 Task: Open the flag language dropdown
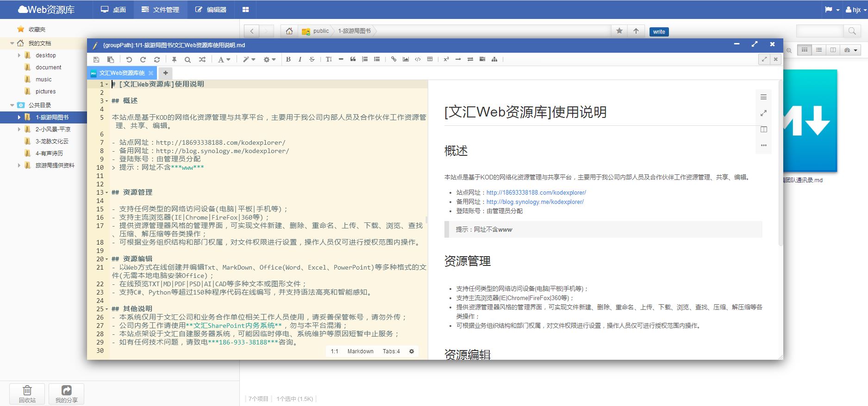832,10
